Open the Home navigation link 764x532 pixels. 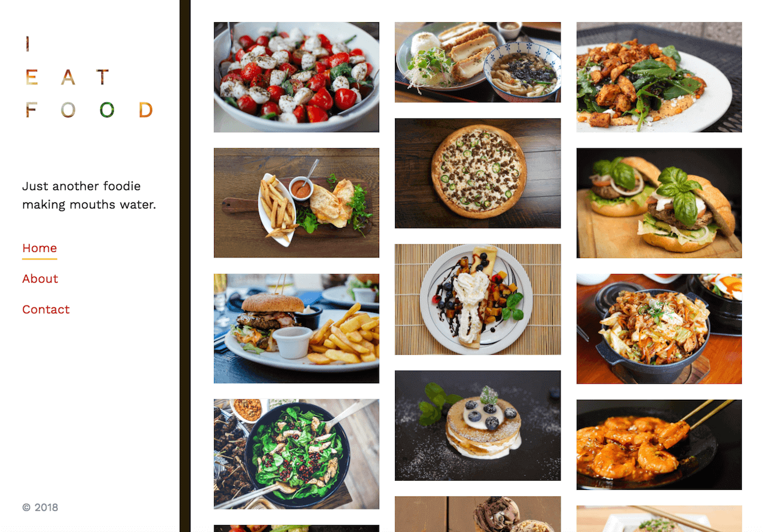coord(40,249)
